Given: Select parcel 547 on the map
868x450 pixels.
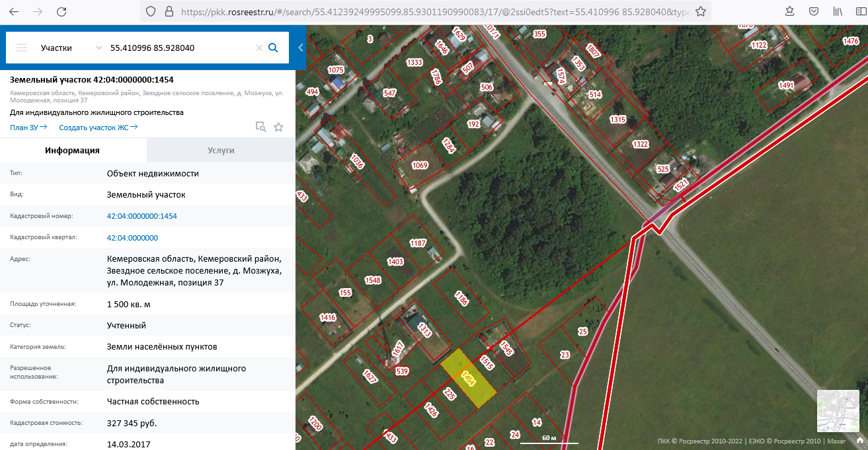Looking at the screenshot, I should 389,93.
